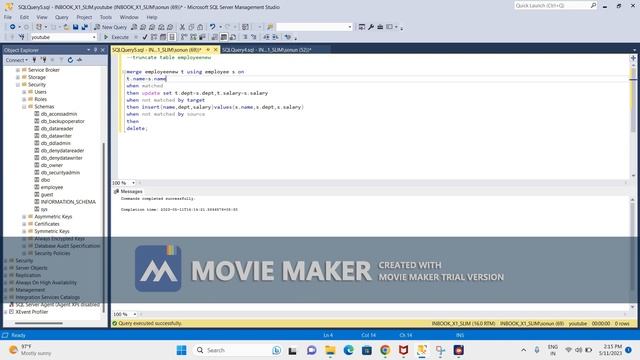Collapse the Schemas folder
Image resolution: width=640 pixels, height=360 pixels.
[24, 107]
